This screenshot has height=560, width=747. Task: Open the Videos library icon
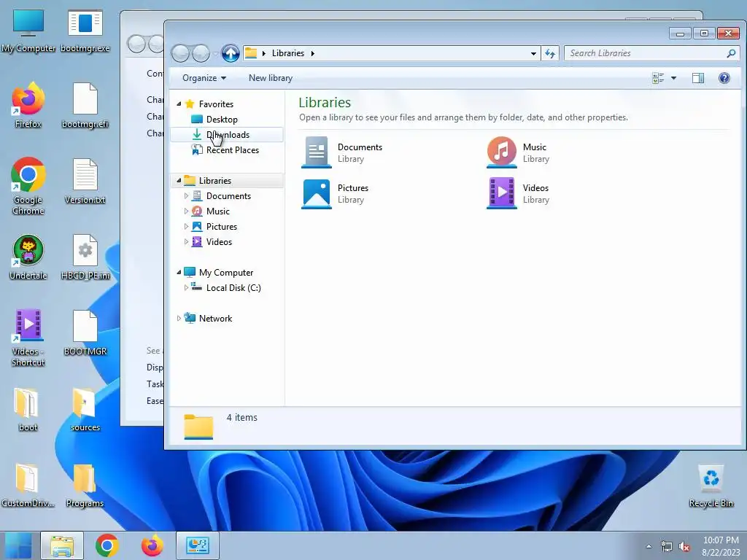tap(502, 194)
